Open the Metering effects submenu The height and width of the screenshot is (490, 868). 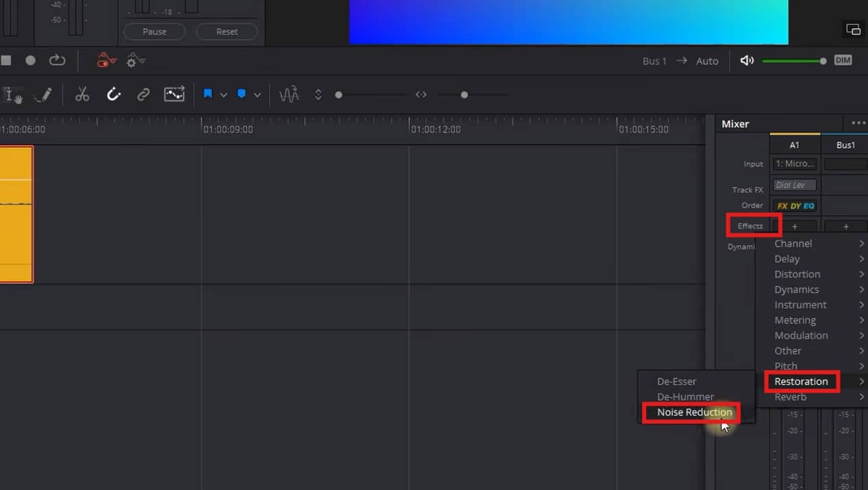812,320
